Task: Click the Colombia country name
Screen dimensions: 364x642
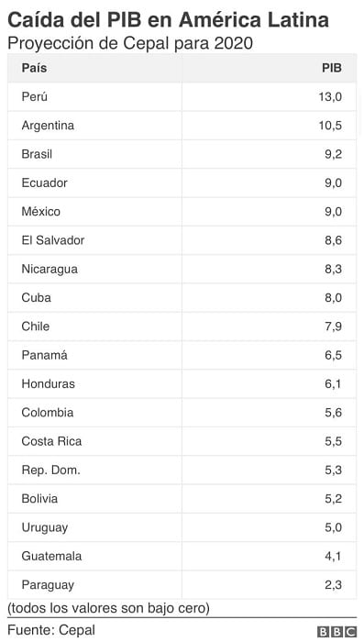Action: [x=48, y=413]
